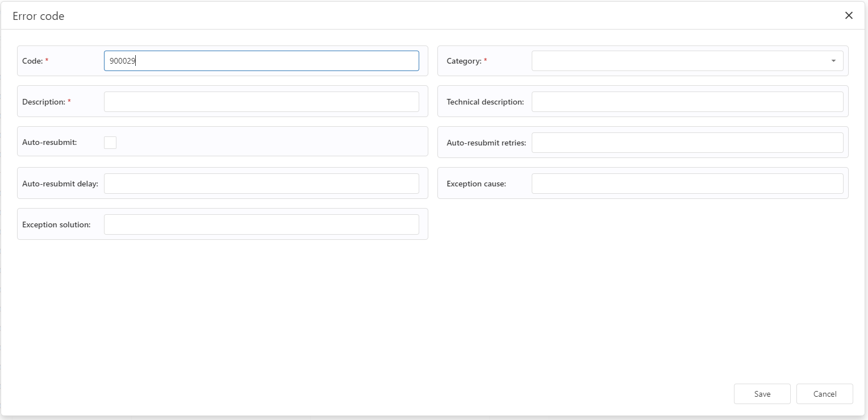Click the "Code:" field label

click(32, 61)
